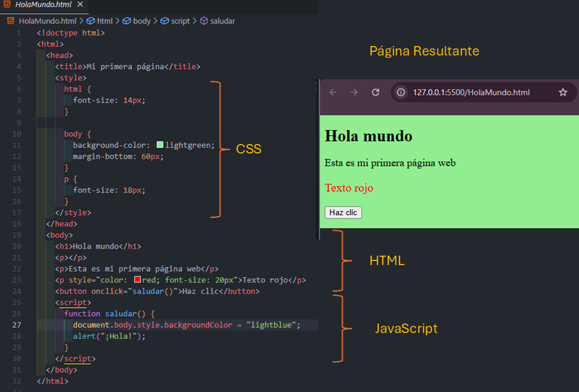Click the Texto rojo paragraph in page
This screenshot has height=392, width=579.
click(349, 188)
